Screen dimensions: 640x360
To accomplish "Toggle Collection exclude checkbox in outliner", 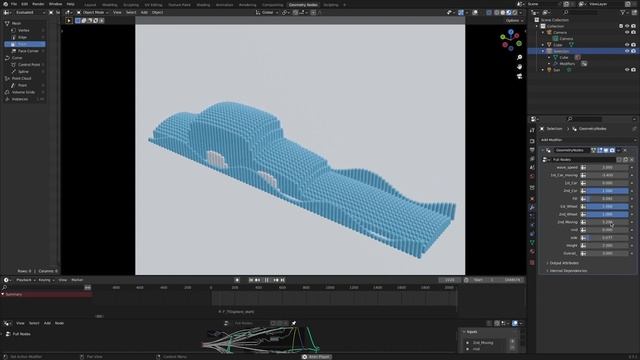I will tap(621, 26).
